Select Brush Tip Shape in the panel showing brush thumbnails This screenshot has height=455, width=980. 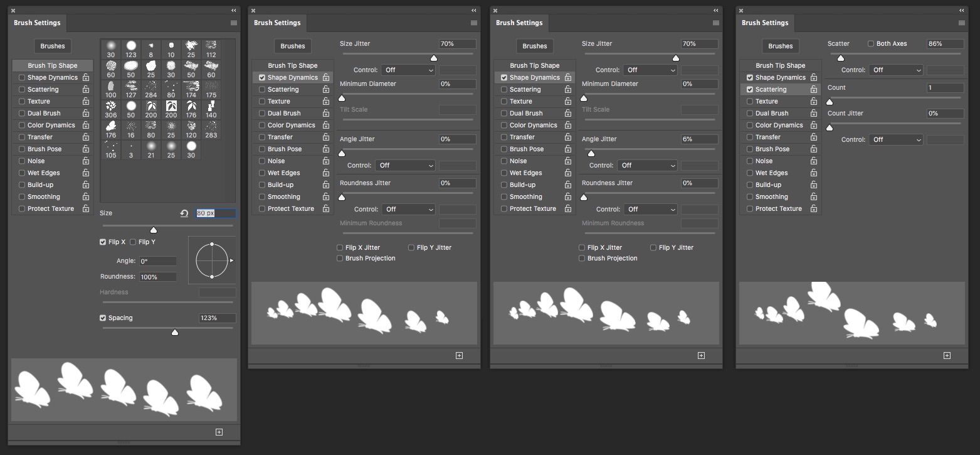click(53, 66)
